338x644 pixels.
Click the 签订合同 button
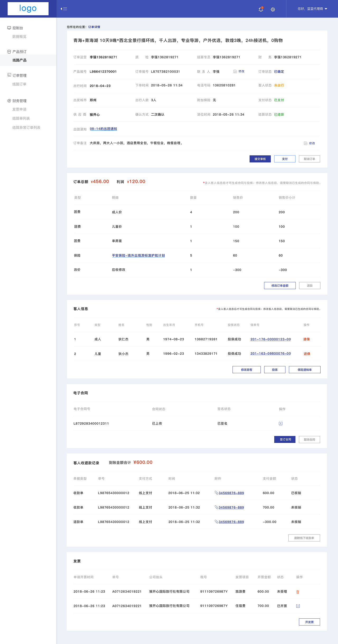(285, 439)
